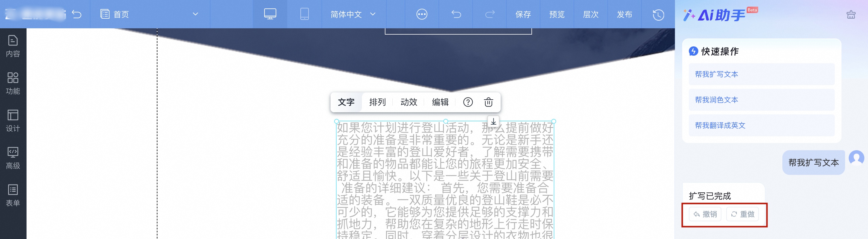868x239 pixels.
Task: Click 帮我扩写文本 quick action
Action: click(761, 74)
